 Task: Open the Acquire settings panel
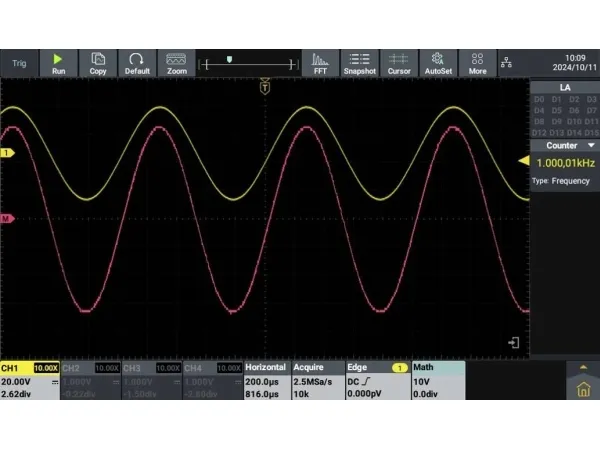[317, 381]
